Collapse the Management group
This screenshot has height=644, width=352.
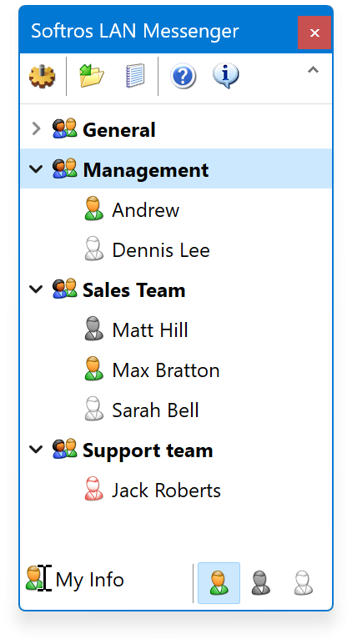point(37,169)
